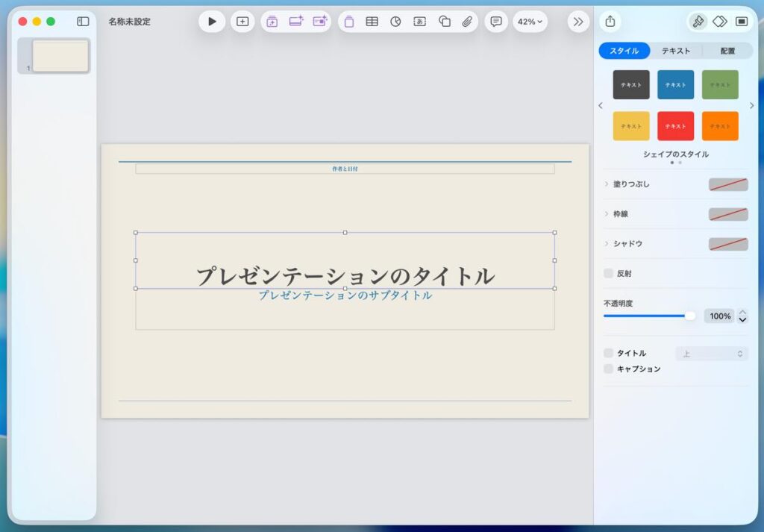Expand the シャドウ section
764x532 pixels.
point(607,243)
